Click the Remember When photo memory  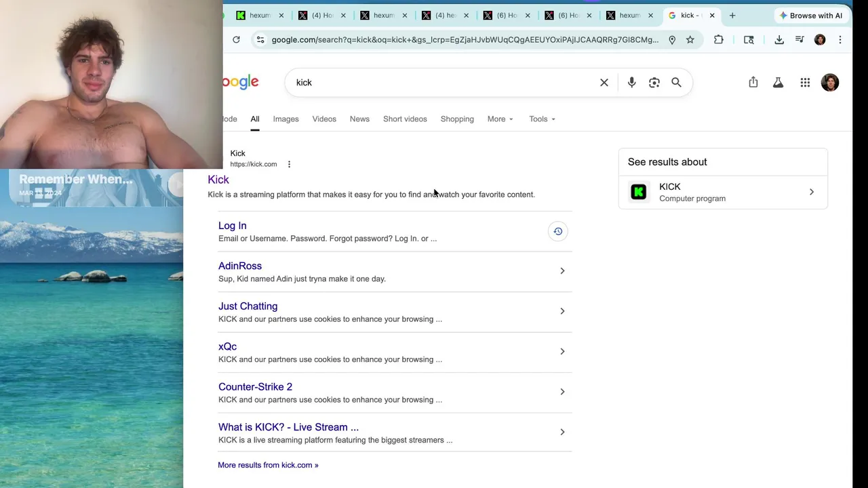tap(92, 188)
